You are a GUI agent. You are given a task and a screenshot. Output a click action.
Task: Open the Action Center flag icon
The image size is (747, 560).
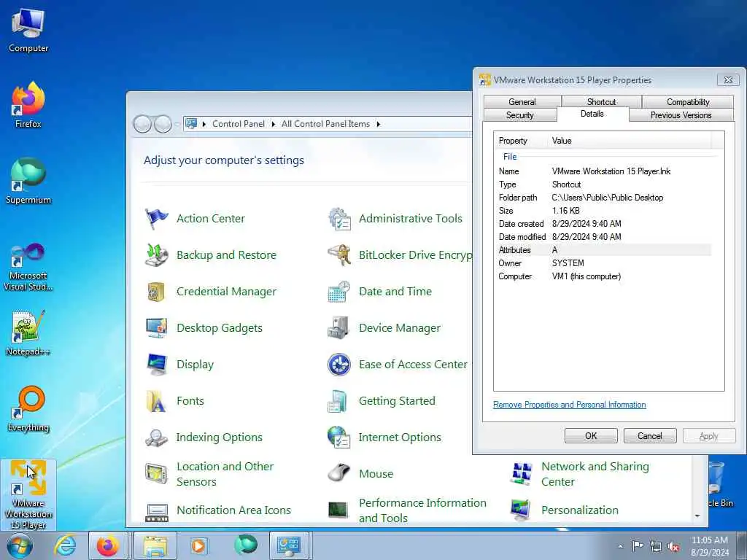pyautogui.click(x=156, y=219)
